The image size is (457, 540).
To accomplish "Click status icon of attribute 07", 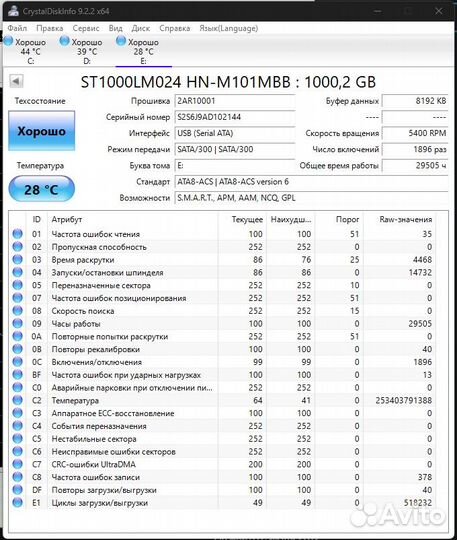I will 17,298.
